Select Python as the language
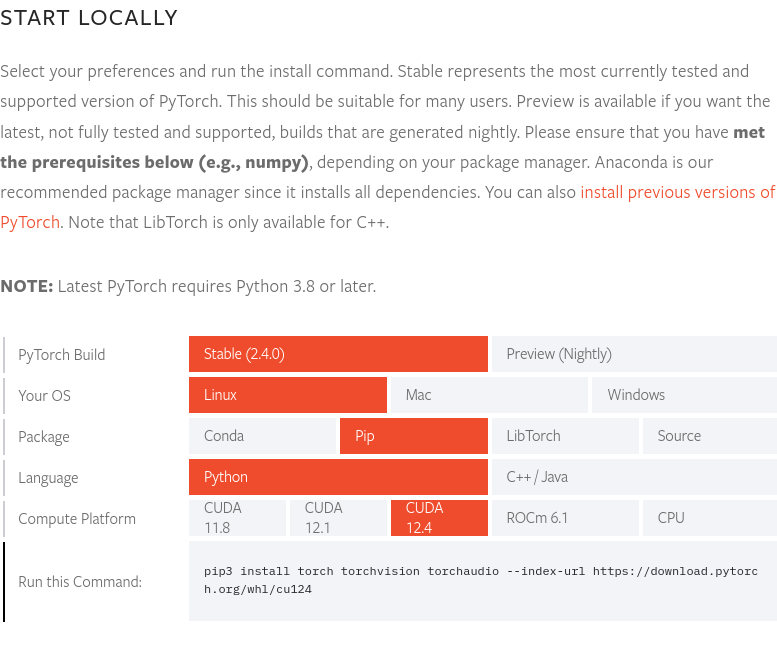Viewport: 777px width, 649px height. coord(338,477)
